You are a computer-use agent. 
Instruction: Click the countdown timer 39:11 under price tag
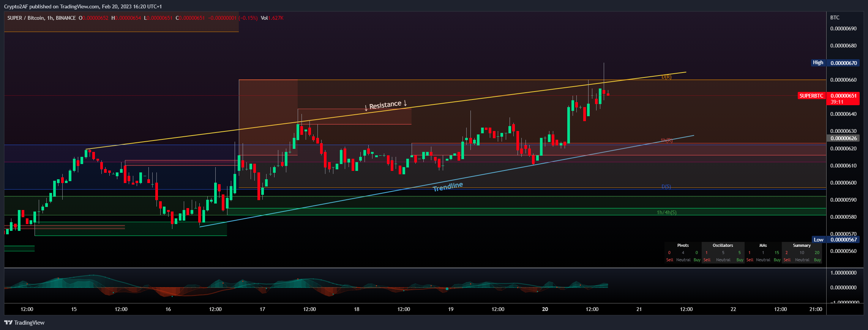tap(837, 102)
